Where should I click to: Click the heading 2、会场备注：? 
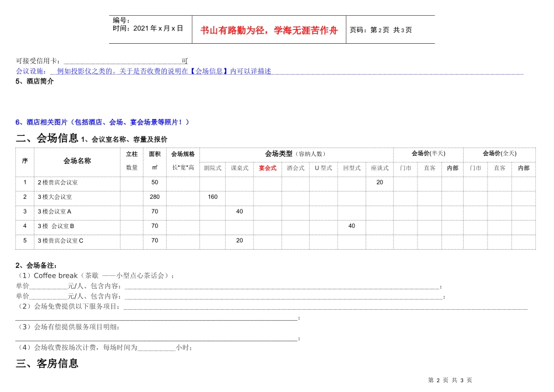[x=36, y=265]
